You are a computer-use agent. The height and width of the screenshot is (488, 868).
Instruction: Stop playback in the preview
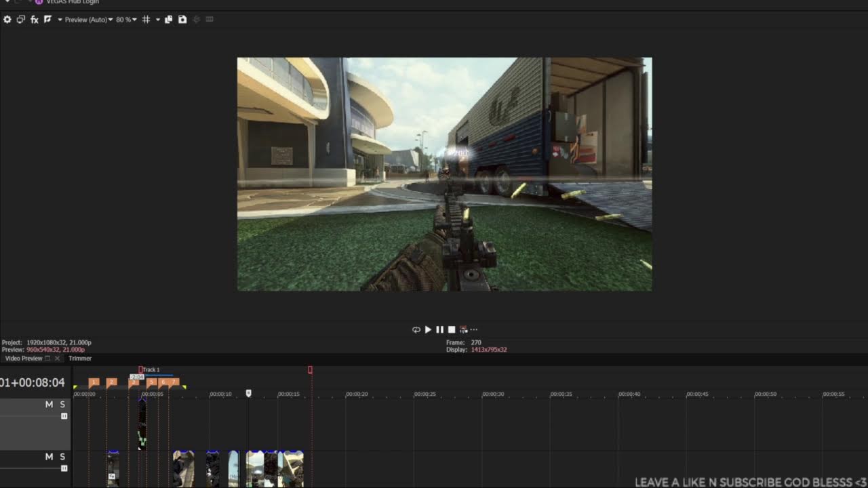tap(452, 330)
